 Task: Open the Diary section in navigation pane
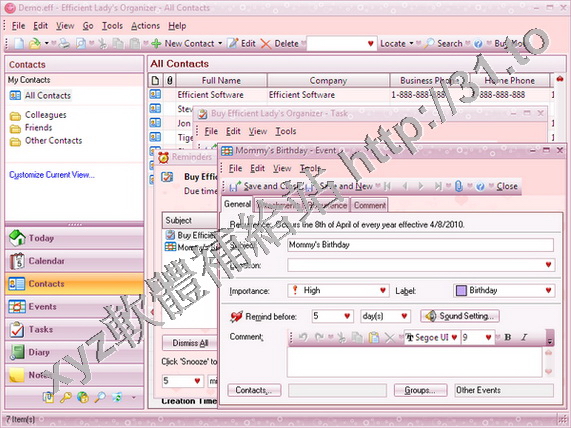pos(74,353)
